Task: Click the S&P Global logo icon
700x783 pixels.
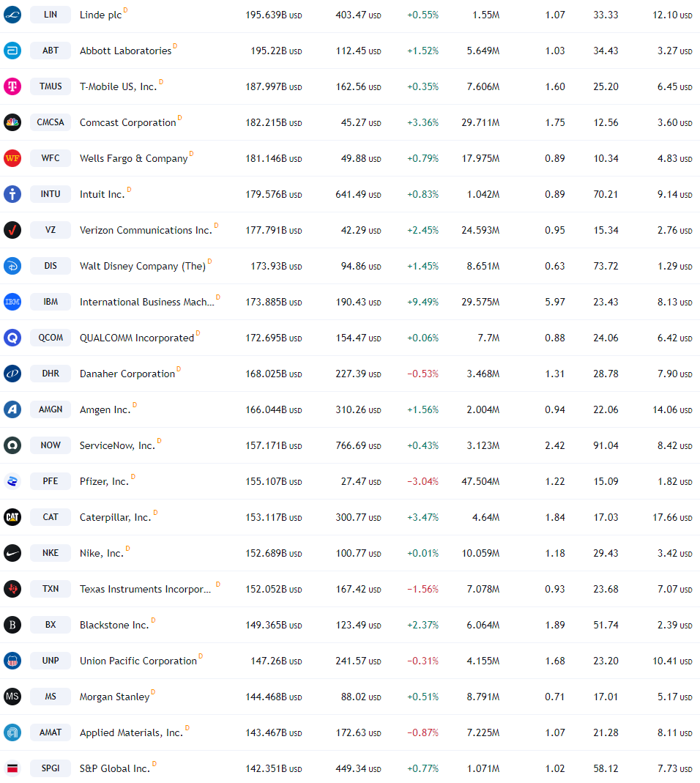Action: coord(12,768)
